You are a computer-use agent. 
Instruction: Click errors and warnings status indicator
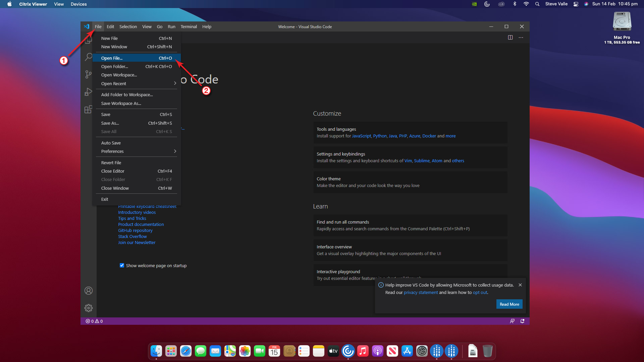94,321
